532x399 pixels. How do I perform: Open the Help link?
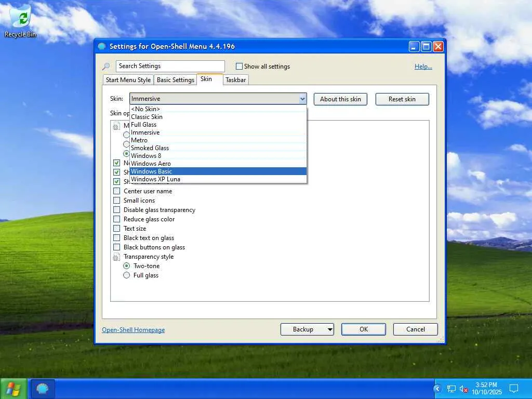click(423, 66)
